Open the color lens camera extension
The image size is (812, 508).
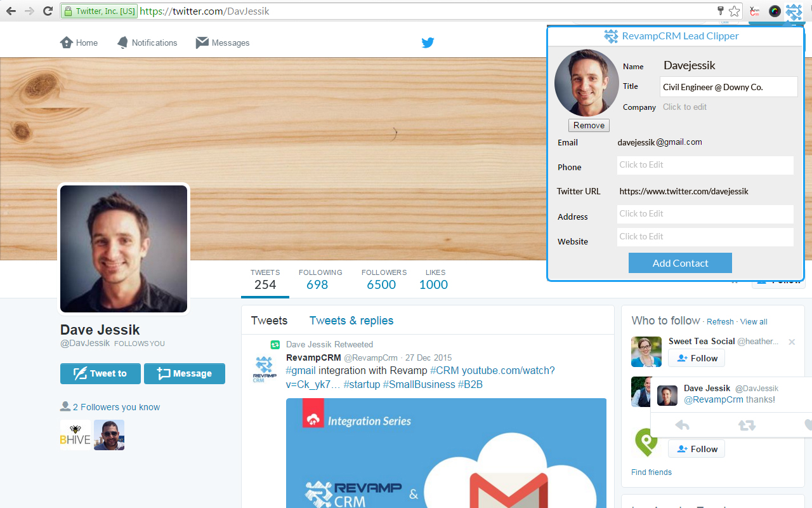click(x=775, y=11)
